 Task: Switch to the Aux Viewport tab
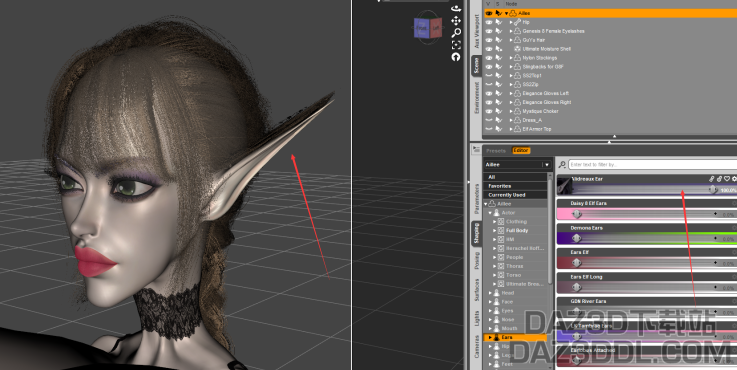tap(477, 31)
